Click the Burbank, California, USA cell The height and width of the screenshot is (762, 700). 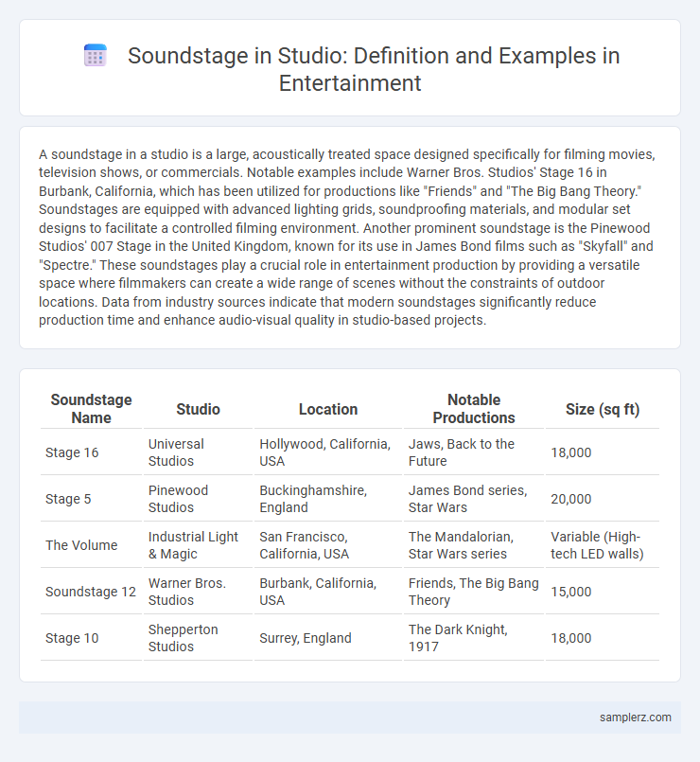[x=328, y=592]
